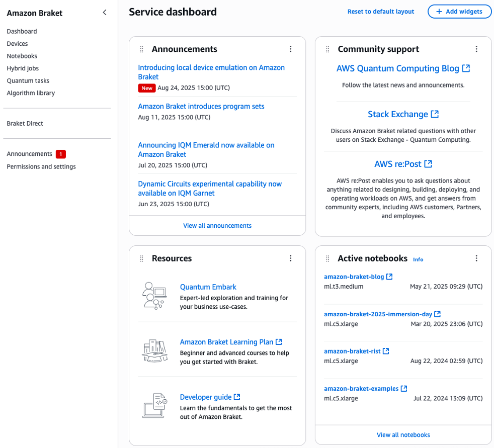Screen dimensions: 494x448
Task: Click View all notebooks
Action: click(403, 435)
